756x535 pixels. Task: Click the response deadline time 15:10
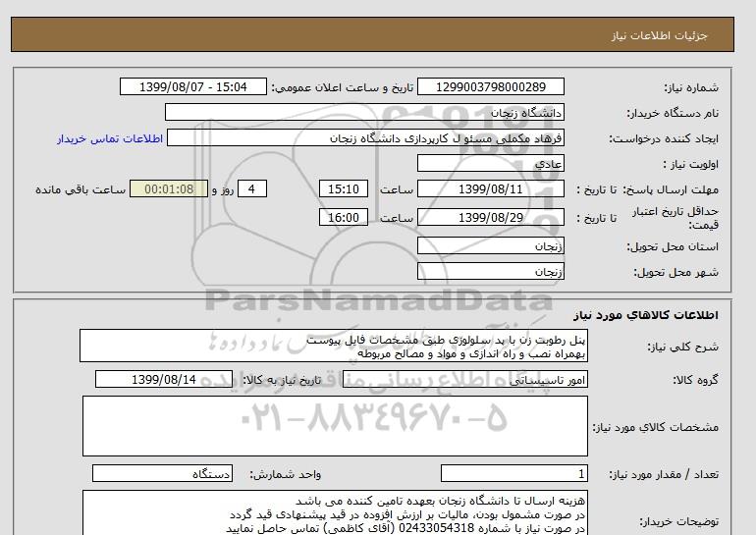coord(344,188)
